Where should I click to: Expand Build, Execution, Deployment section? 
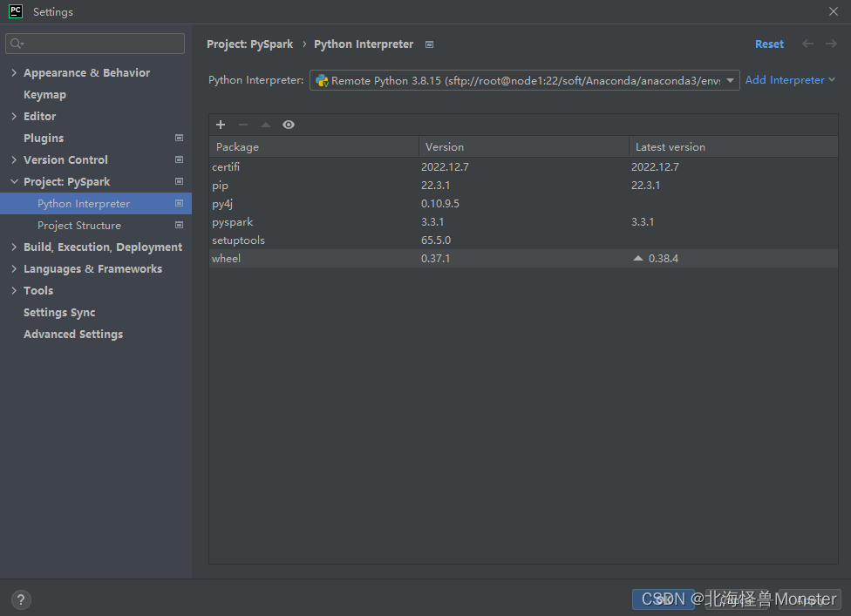[14, 247]
